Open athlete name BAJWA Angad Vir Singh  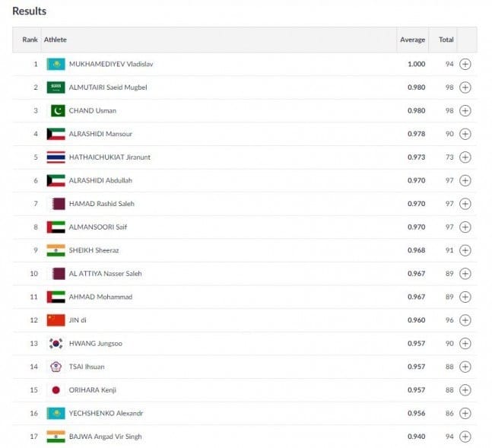pos(105,437)
